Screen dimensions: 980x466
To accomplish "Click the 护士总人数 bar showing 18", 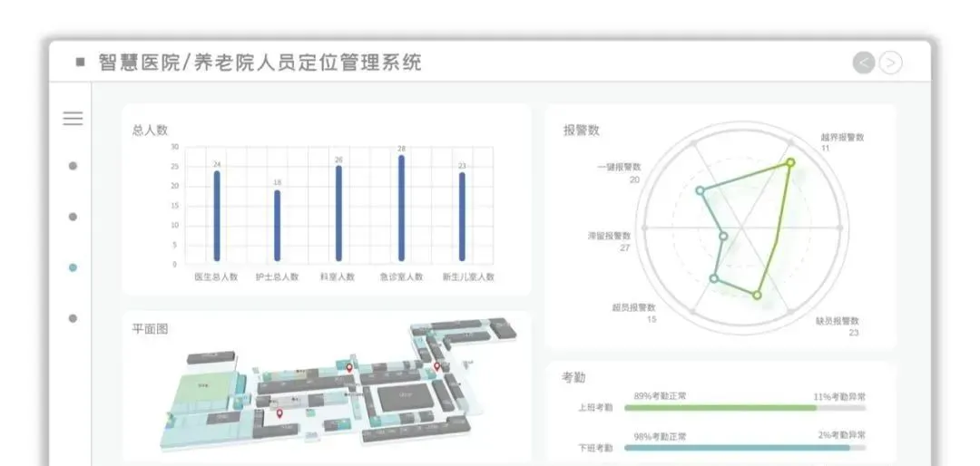I will (278, 227).
